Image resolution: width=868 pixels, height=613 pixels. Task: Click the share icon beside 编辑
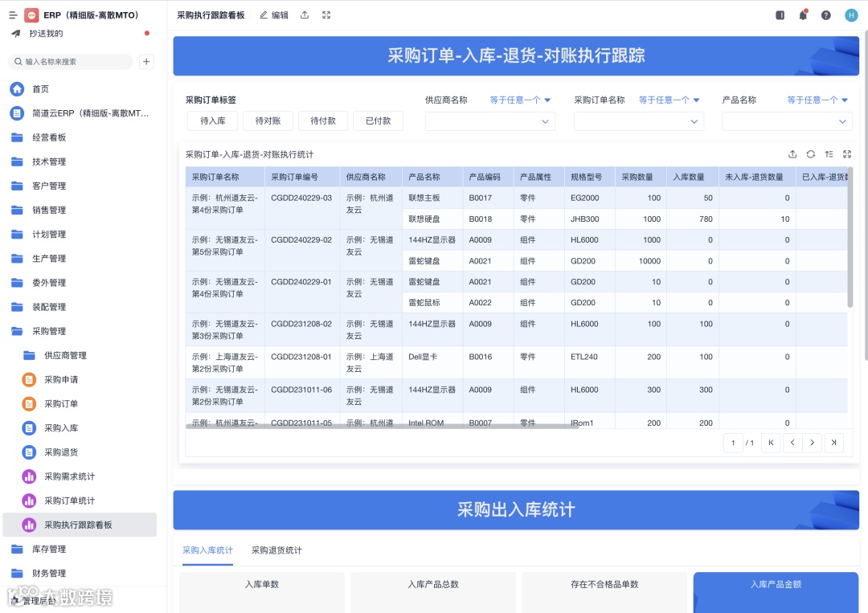coord(305,15)
